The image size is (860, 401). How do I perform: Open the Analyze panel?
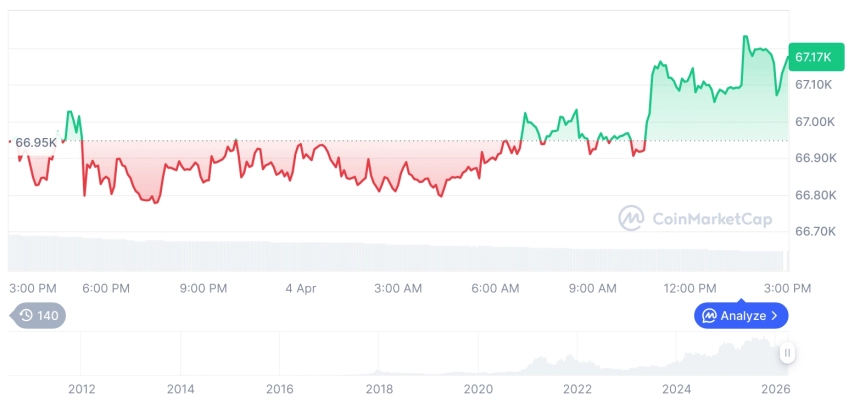[741, 316]
